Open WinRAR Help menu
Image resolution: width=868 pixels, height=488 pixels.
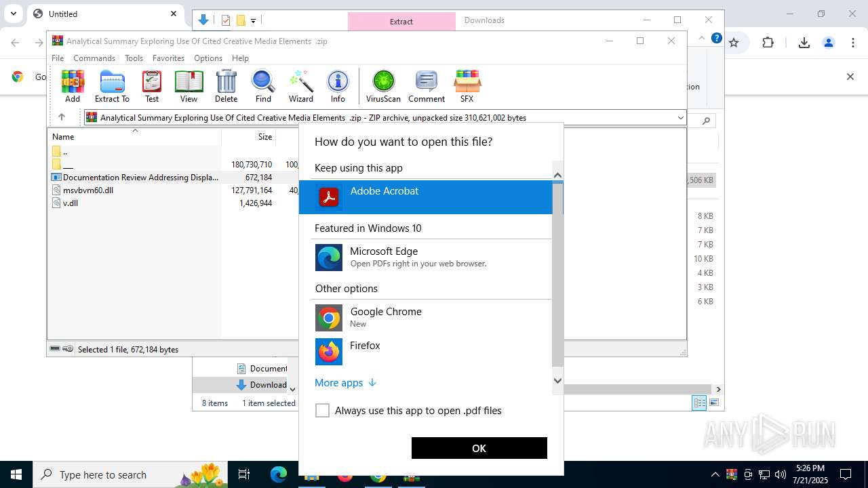click(240, 58)
